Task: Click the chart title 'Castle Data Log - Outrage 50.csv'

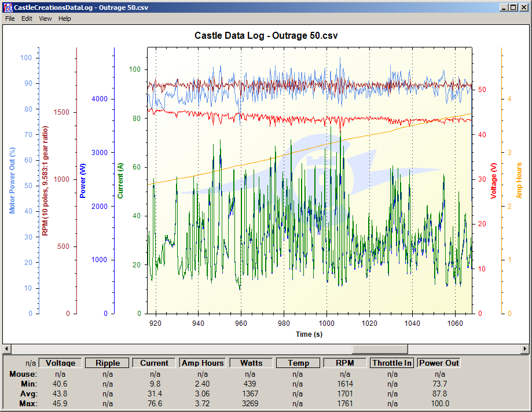Action: [266, 36]
